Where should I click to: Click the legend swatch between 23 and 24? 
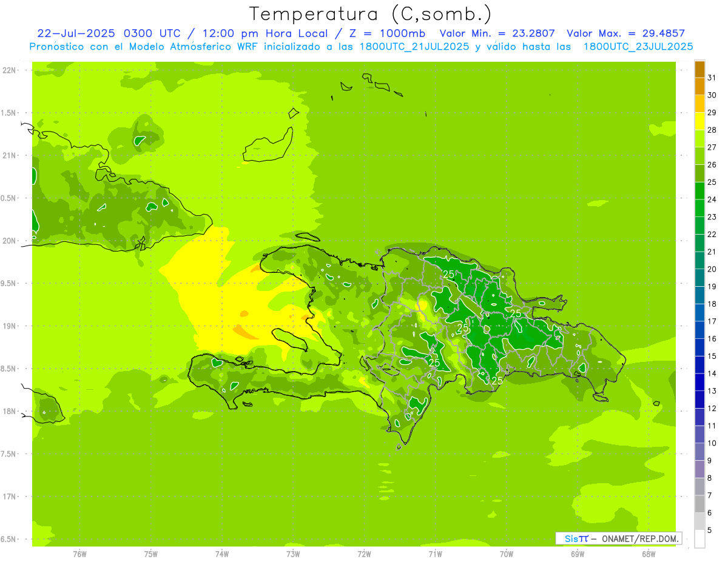point(699,209)
